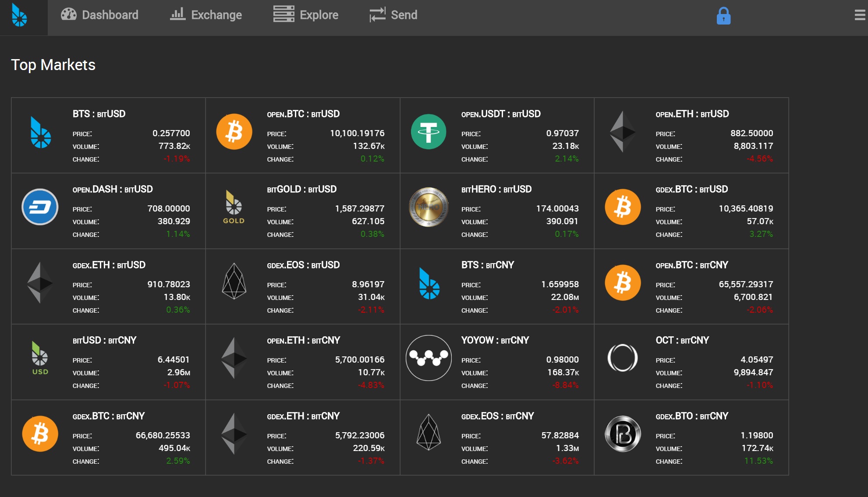Click the BTS logo in BTS : bitCNY card
The image size is (868, 497).
pos(429,283)
